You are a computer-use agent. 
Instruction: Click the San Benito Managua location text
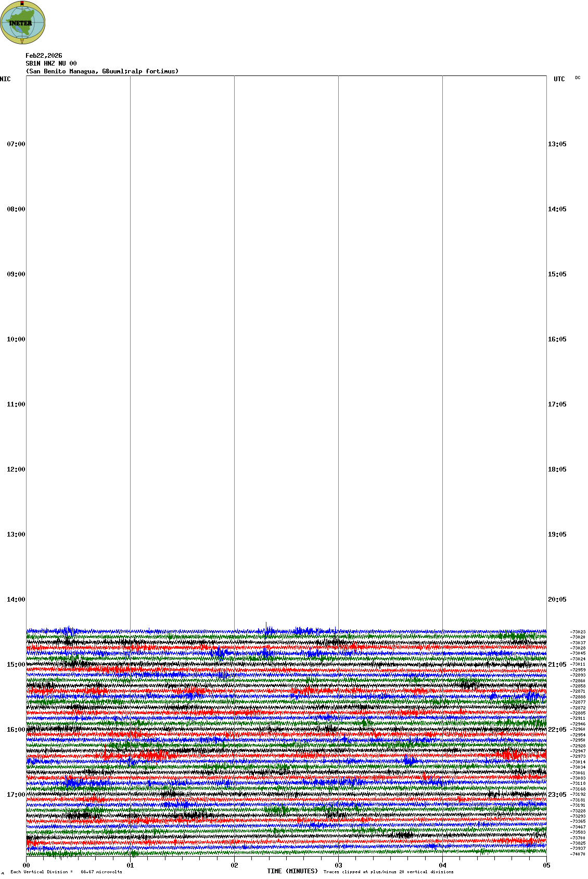point(102,71)
